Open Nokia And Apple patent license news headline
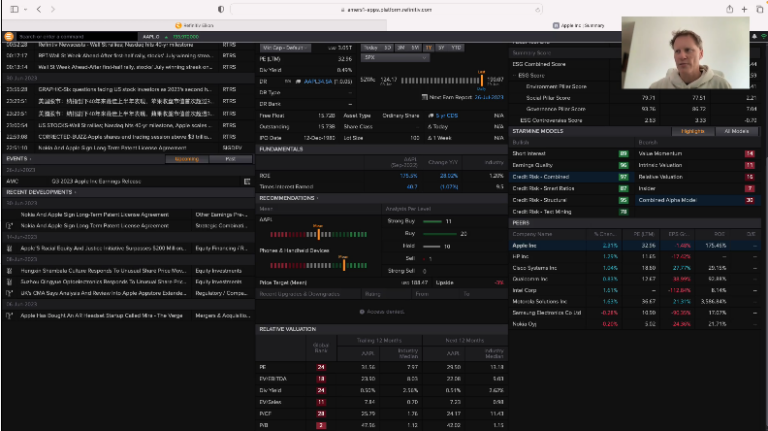 tap(96, 212)
